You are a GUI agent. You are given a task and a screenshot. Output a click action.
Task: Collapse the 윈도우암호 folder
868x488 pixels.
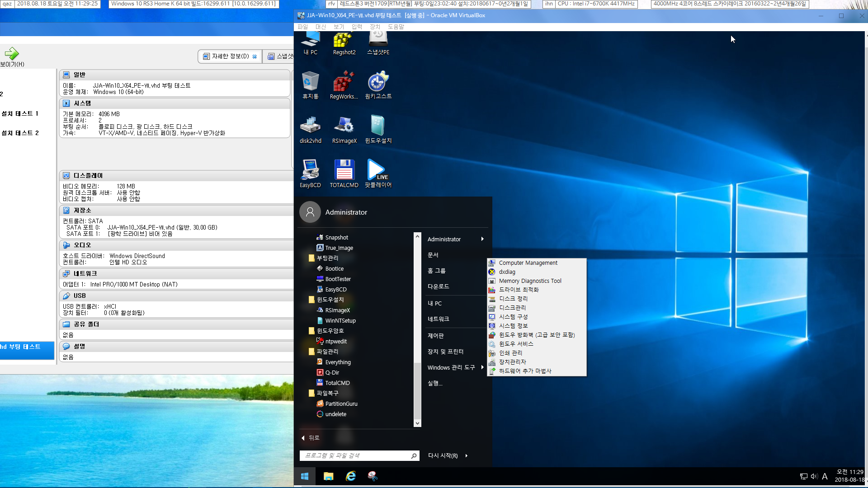pyautogui.click(x=326, y=331)
